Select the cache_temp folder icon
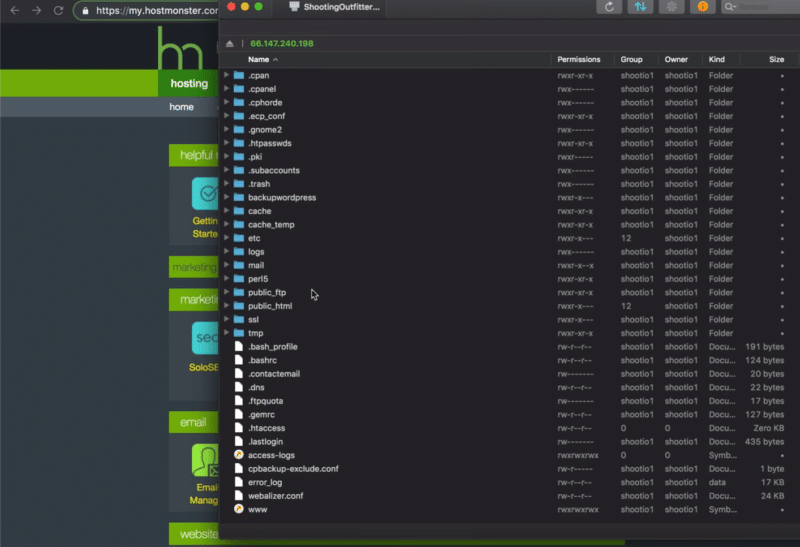 (x=239, y=225)
